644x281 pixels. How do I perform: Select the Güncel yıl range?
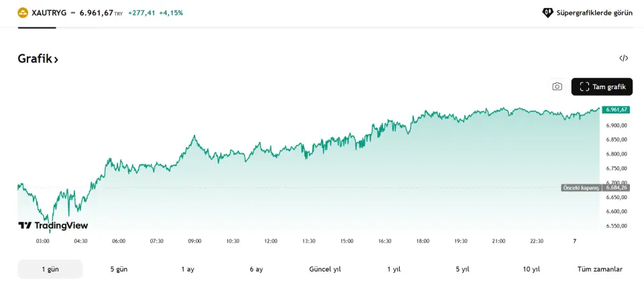(x=325, y=269)
